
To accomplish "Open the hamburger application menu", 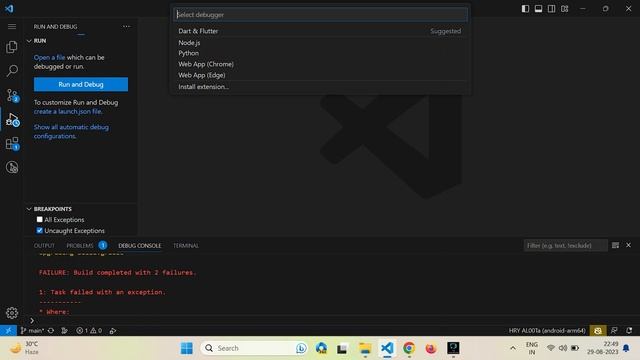I will point(12,27).
